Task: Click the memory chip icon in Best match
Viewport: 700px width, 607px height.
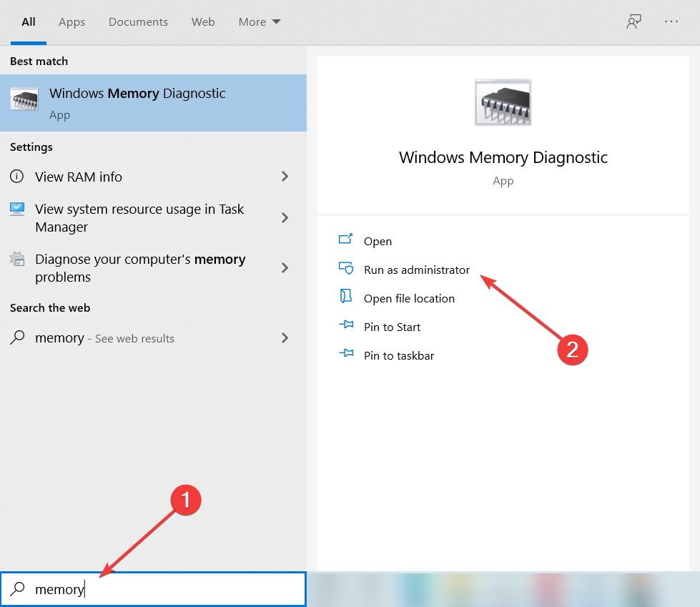Action: [24, 99]
